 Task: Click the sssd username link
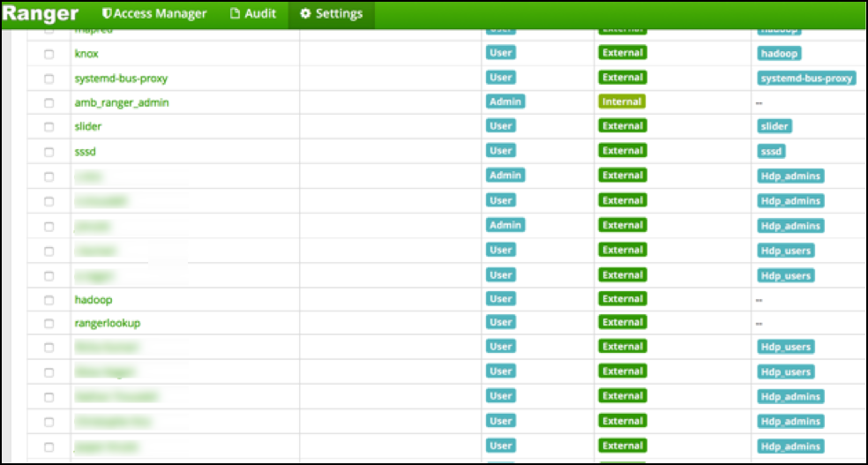[86, 152]
